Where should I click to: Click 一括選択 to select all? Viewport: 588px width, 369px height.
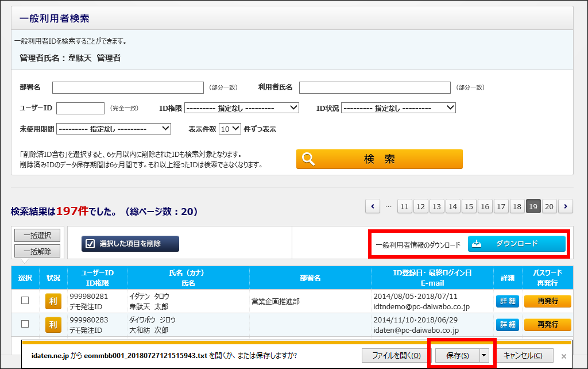click(x=37, y=235)
